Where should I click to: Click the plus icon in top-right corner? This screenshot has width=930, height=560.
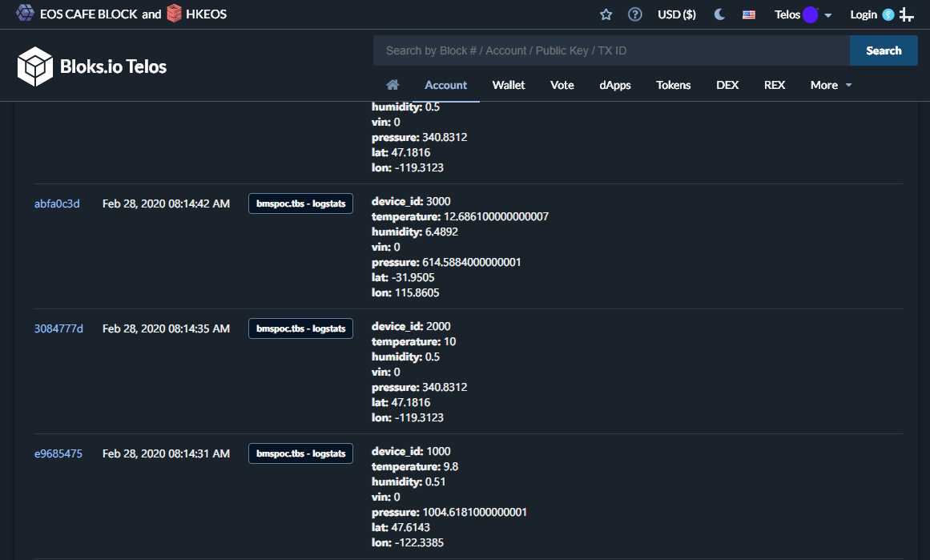click(906, 14)
